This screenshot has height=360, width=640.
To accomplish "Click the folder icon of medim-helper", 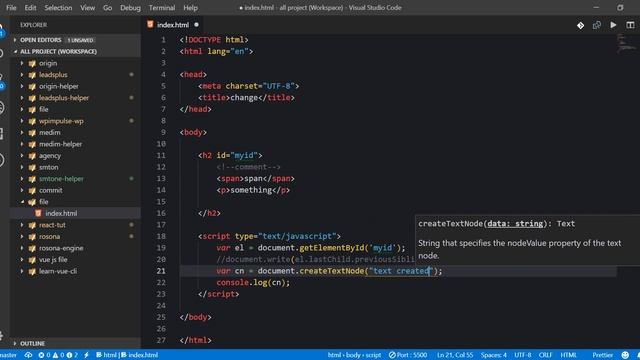I will (32, 144).
